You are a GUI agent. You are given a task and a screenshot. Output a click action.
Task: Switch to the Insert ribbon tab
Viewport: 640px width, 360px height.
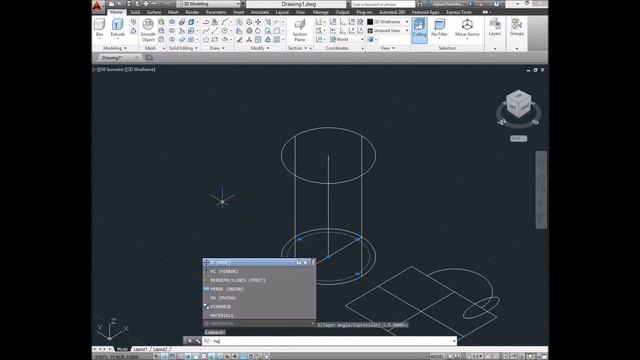click(x=239, y=12)
